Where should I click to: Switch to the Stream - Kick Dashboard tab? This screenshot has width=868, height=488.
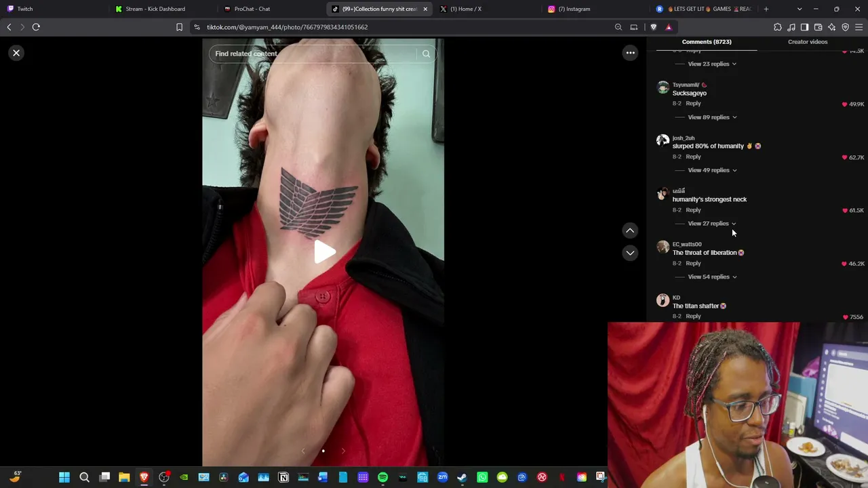tap(163, 9)
